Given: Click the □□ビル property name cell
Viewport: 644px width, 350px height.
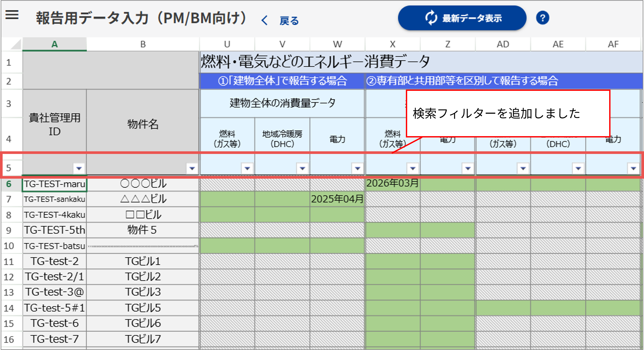Looking at the screenshot, I should click(143, 215).
